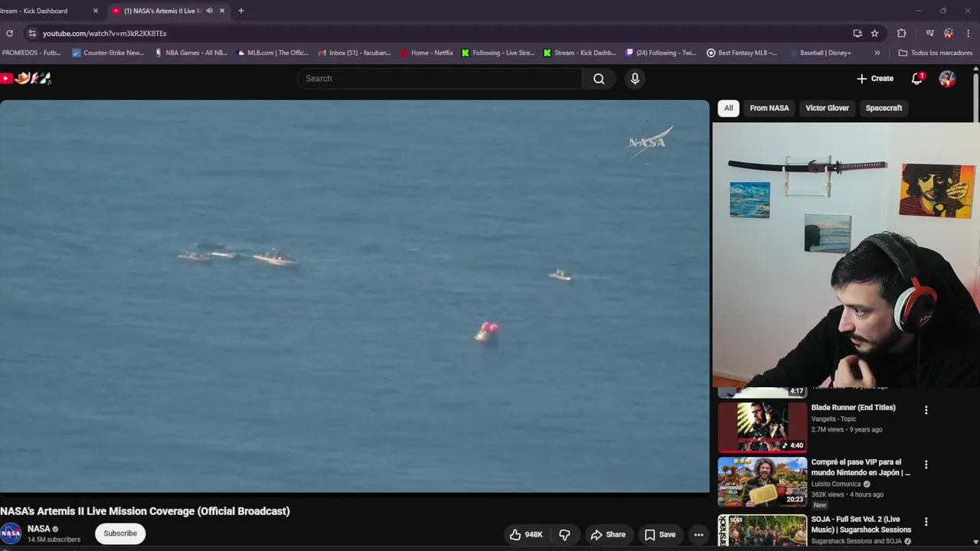980x551 pixels.
Task: Open the Best Fantasy MLB bookmark
Action: coord(742,53)
